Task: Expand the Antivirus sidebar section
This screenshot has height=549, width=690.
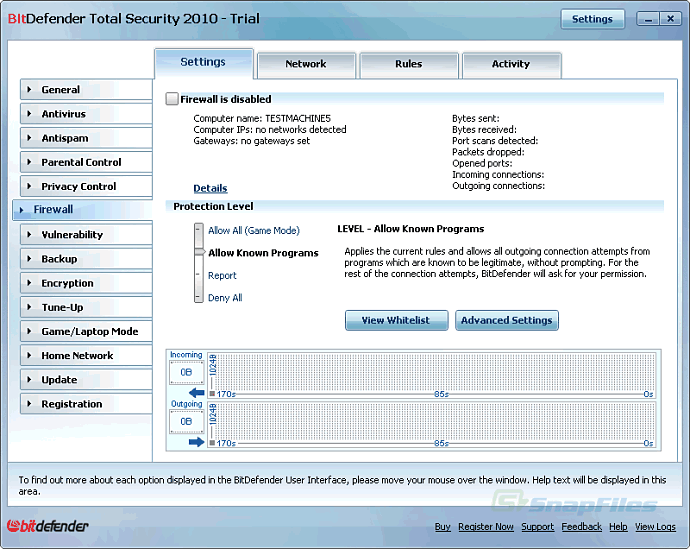Action: [85, 114]
